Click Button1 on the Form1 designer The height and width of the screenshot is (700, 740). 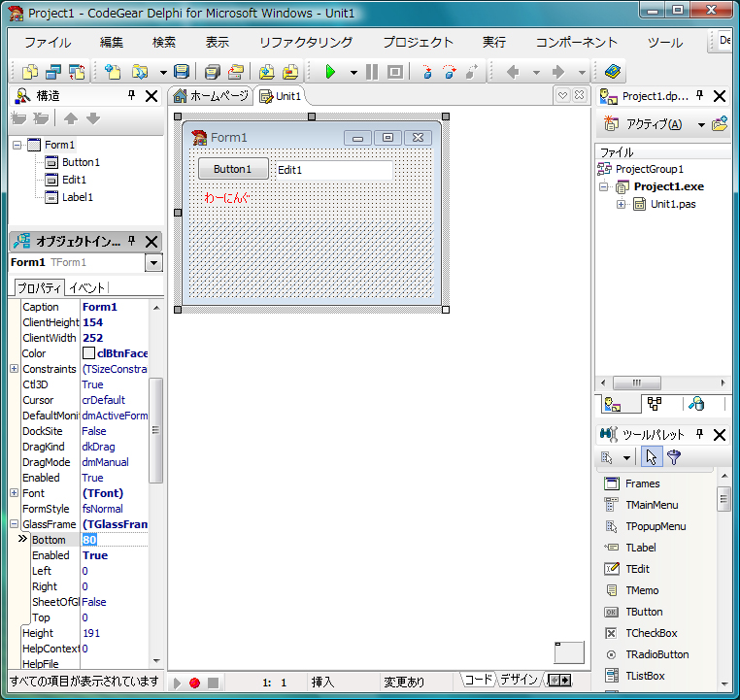[233, 169]
